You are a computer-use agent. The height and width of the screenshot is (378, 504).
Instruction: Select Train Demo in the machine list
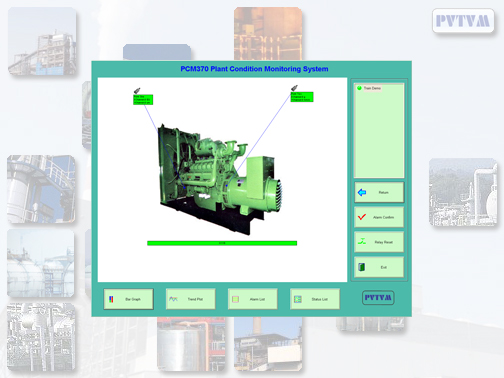coord(372,88)
